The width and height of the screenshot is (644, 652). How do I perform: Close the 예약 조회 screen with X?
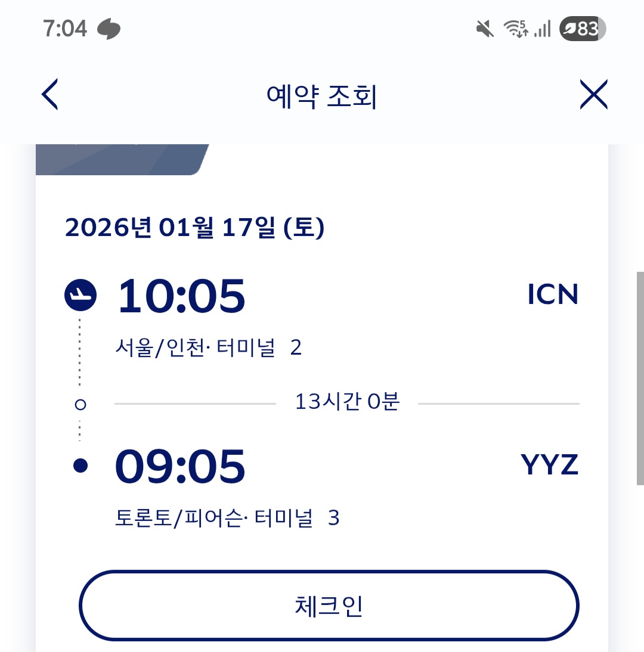coord(593,95)
